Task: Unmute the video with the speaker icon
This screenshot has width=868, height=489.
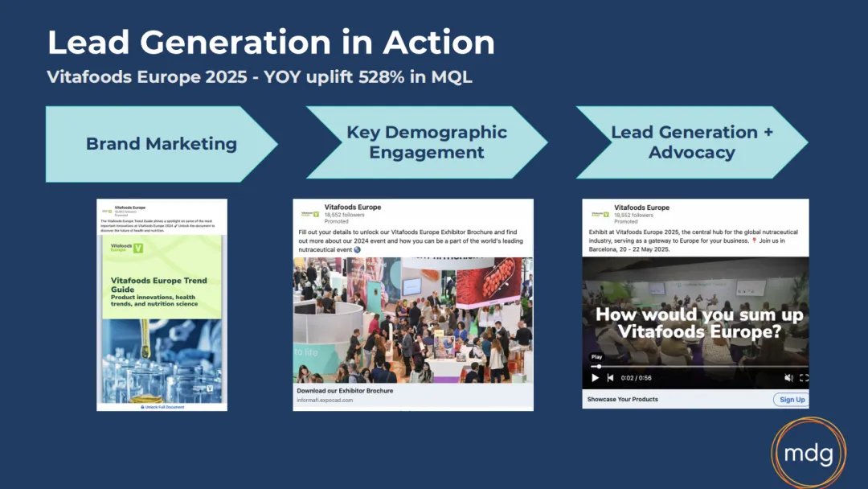Action: click(x=788, y=378)
